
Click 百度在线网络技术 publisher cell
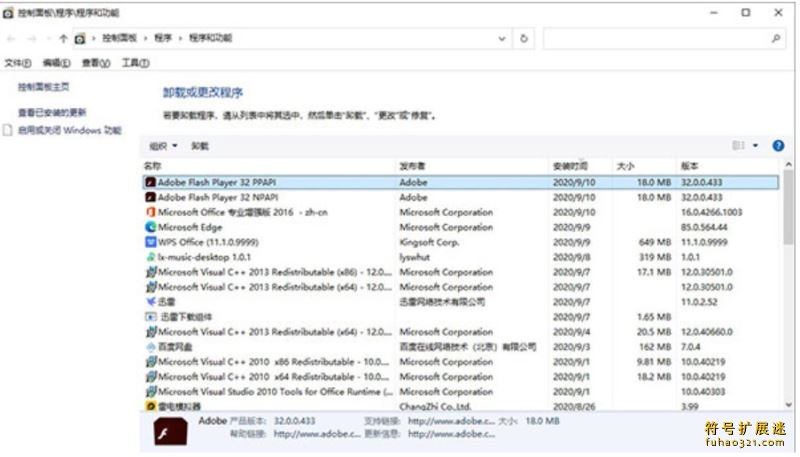pos(467,347)
